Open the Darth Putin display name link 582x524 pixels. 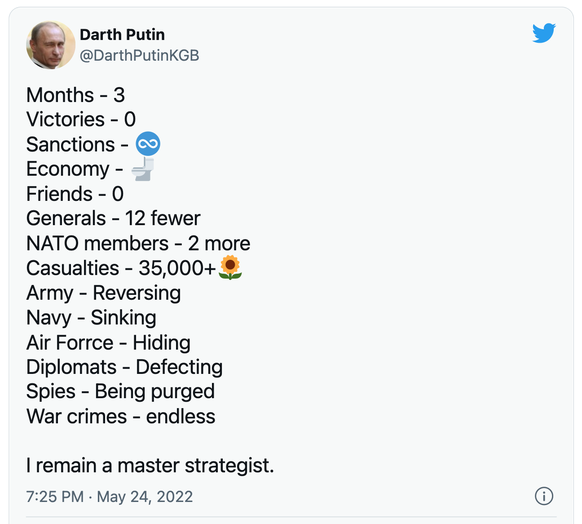coord(122,35)
